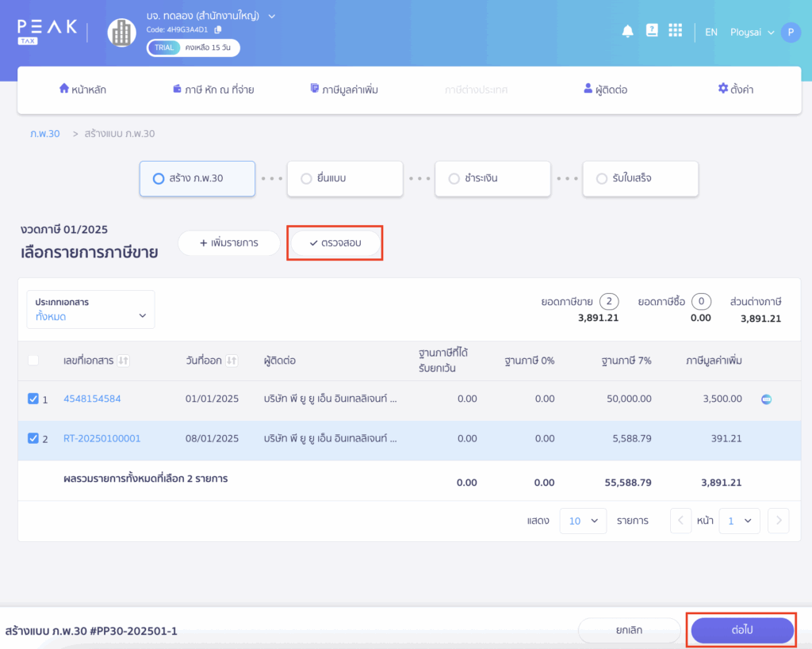The image size is (812, 649).
Task: Sort by document number sort icon
Action: pos(123,361)
